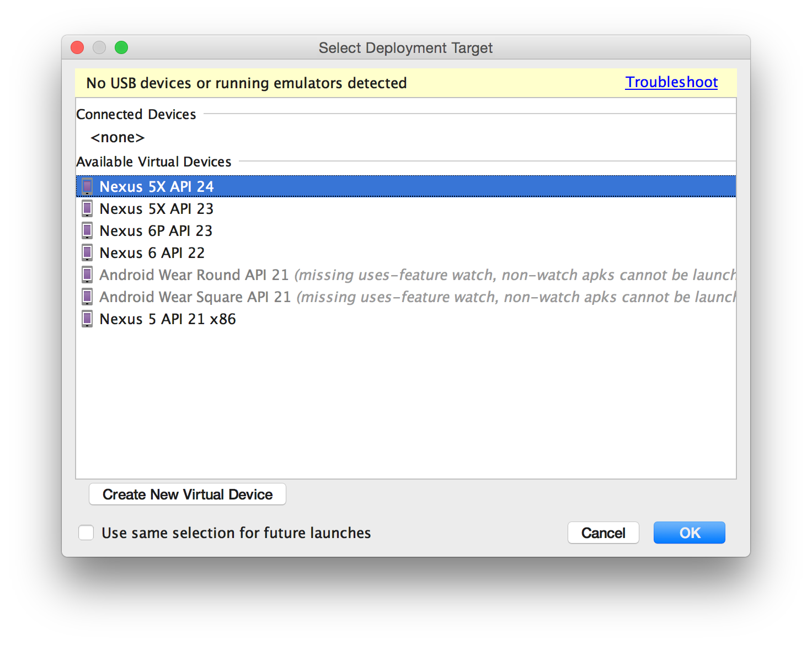Viewport: 812px width, 645px height.
Task: Enable Use same selection for future launches
Action: click(86, 533)
